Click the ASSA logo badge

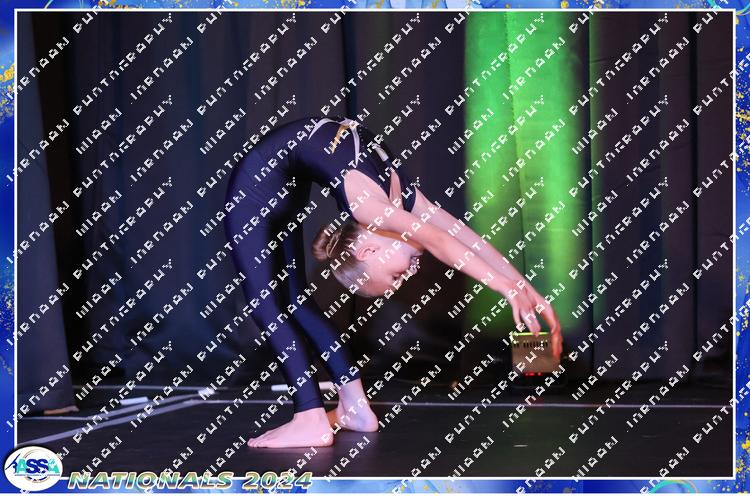coord(33,468)
